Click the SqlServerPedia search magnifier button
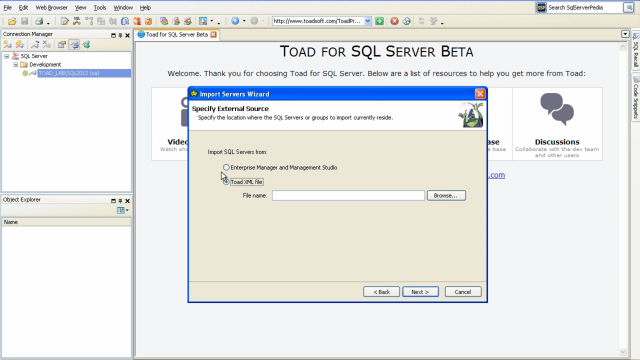640x360 pixels. (629, 7)
